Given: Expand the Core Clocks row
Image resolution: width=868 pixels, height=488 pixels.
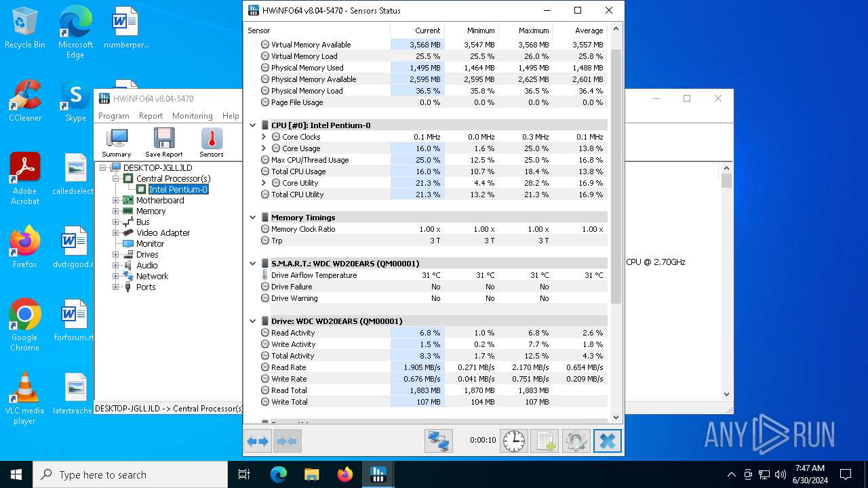Looking at the screenshot, I should coord(264,137).
